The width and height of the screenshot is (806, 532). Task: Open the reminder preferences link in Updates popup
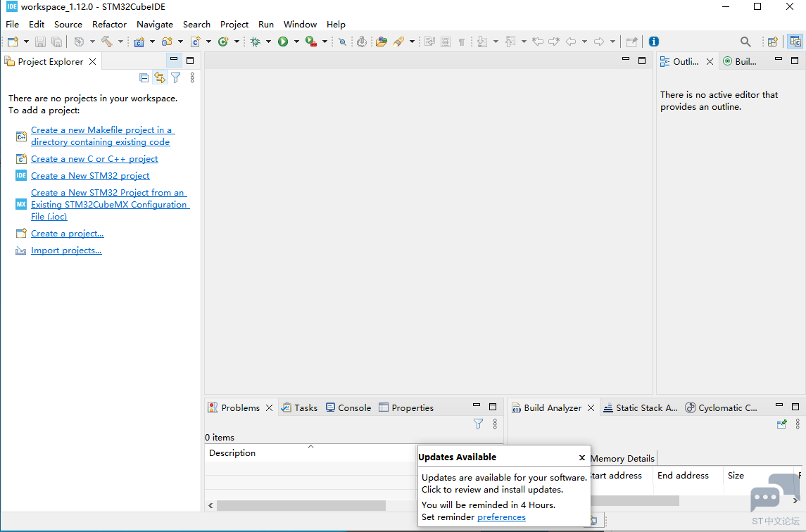click(501, 517)
